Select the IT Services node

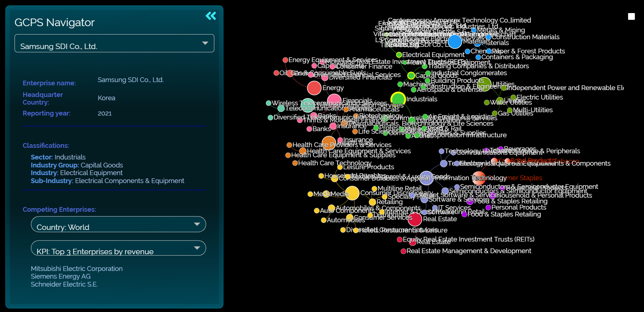(x=435, y=208)
